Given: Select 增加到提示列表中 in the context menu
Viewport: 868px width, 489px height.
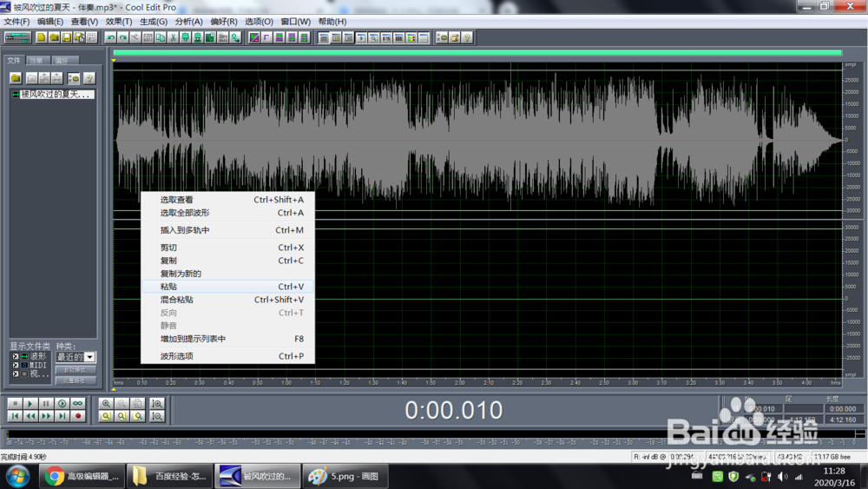Looking at the screenshot, I should pos(227,339).
